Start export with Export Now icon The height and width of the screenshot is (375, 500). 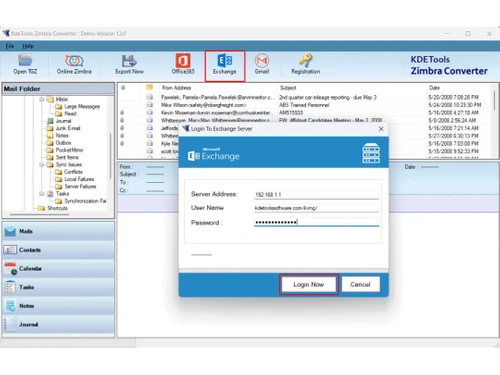(x=129, y=64)
